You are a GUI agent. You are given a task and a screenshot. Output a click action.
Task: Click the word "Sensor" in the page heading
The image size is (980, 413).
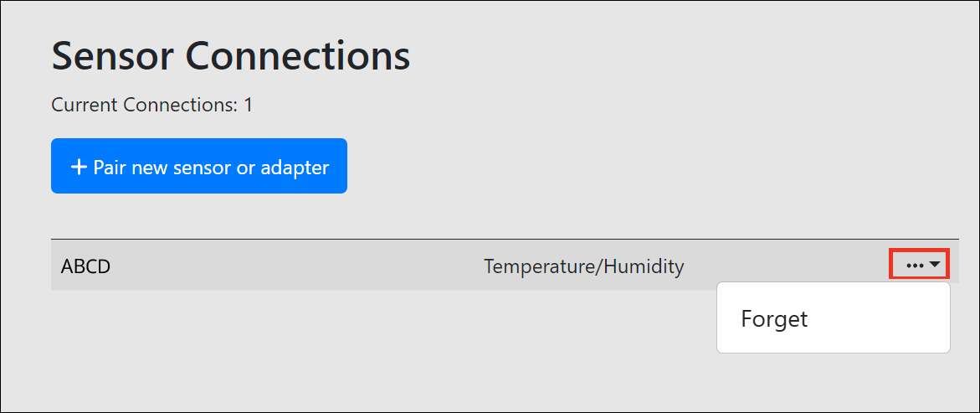click(x=112, y=57)
